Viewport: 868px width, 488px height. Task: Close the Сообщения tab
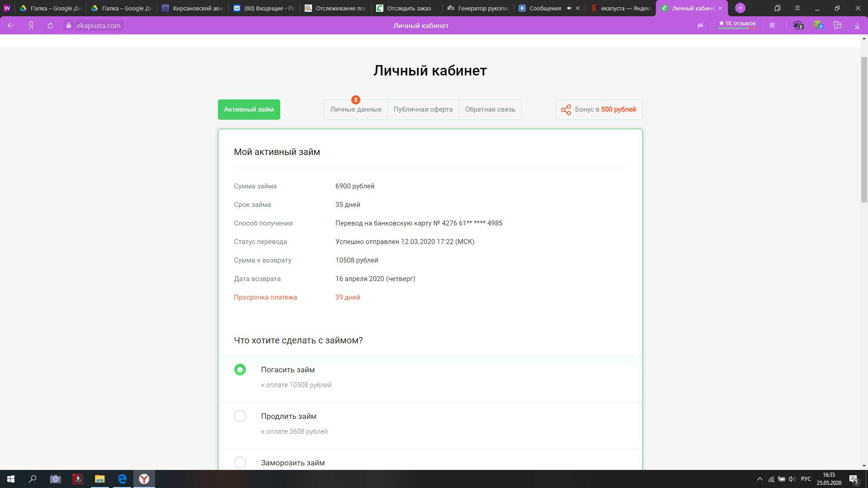click(577, 8)
